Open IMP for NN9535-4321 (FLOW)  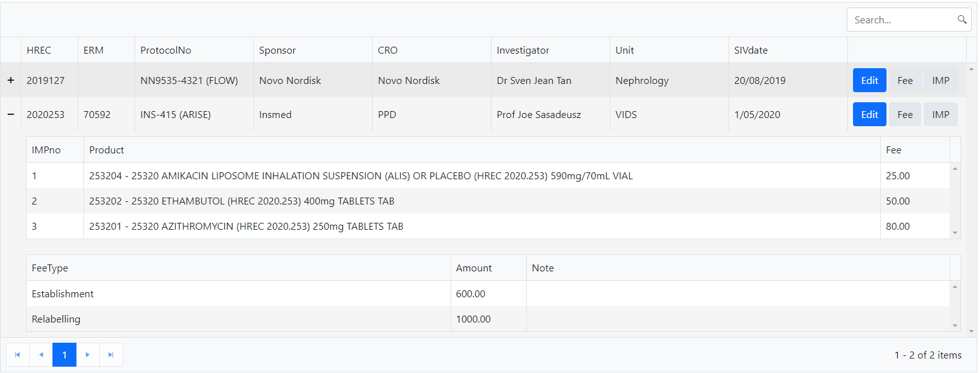940,80
